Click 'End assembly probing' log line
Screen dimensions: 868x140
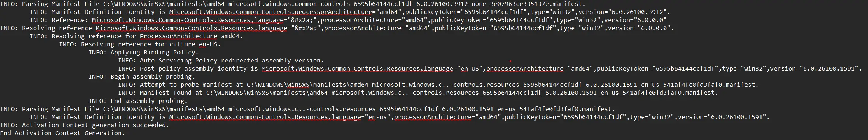[x=138, y=101]
